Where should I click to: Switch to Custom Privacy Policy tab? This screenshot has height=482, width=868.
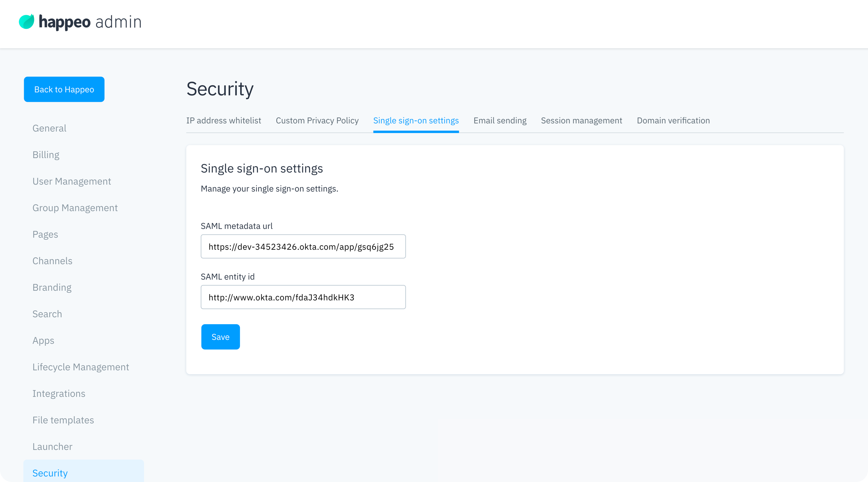(317, 120)
